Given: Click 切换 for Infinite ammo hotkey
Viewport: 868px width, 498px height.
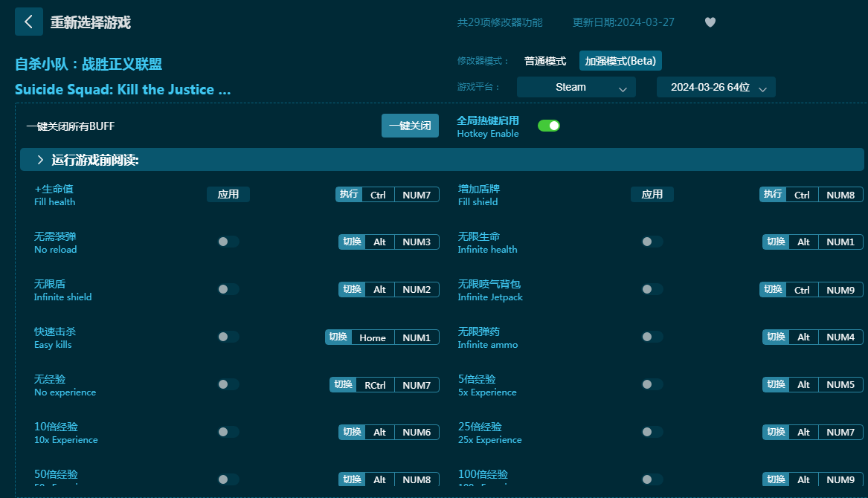Looking at the screenshot, I should [x=776, y=337].
